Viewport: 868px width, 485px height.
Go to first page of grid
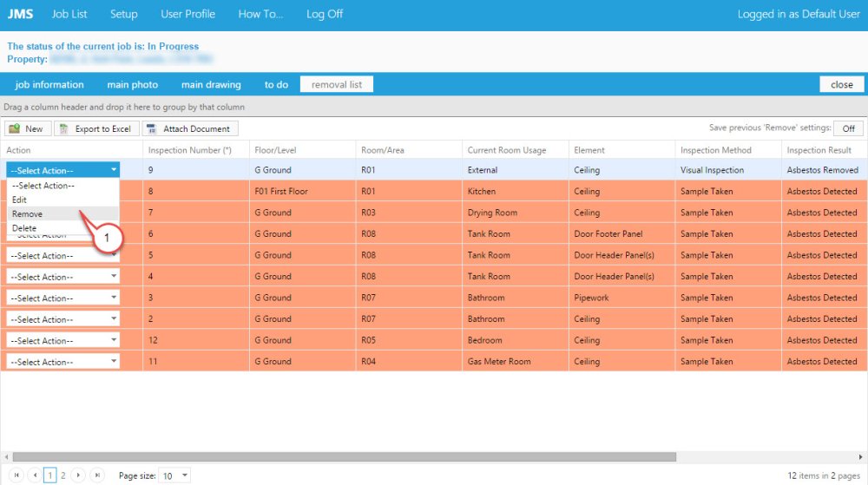pyautogui.click(x=16, y=475)
